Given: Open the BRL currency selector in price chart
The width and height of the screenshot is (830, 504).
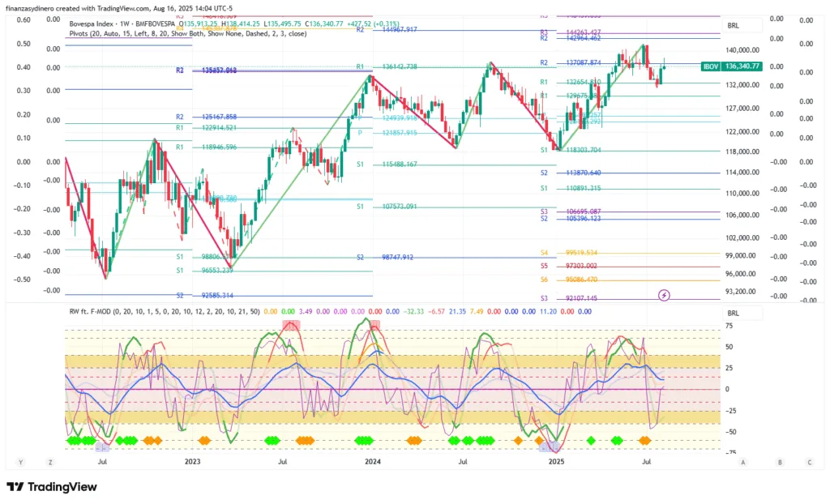Looking at the screenshot, I should coord(742,25).
